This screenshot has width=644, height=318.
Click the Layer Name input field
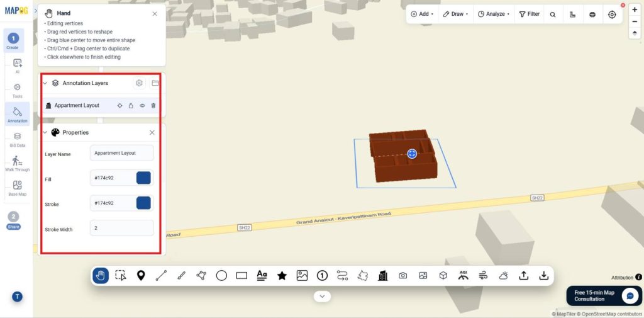pos(122,153)
